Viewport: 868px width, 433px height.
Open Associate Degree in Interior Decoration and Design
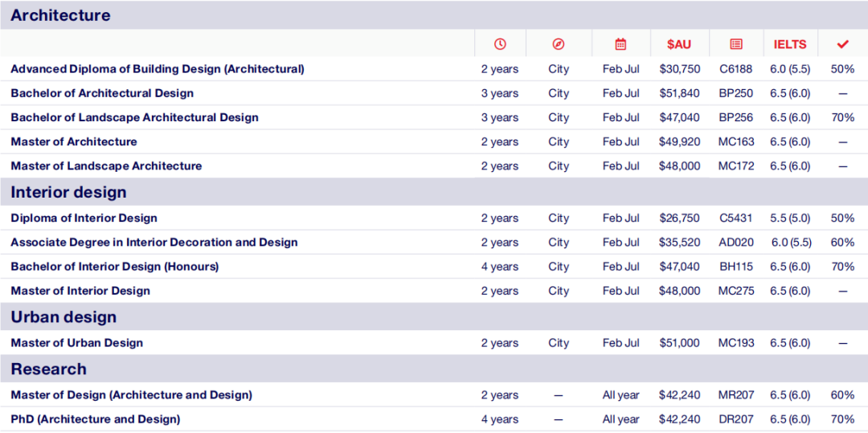pyautogui.click(x=154, y=243)
